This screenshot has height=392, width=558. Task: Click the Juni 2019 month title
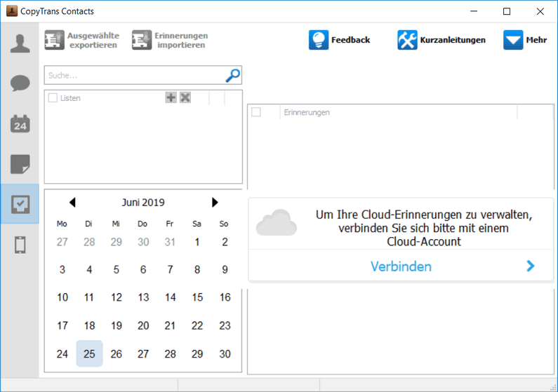[143, 203]
